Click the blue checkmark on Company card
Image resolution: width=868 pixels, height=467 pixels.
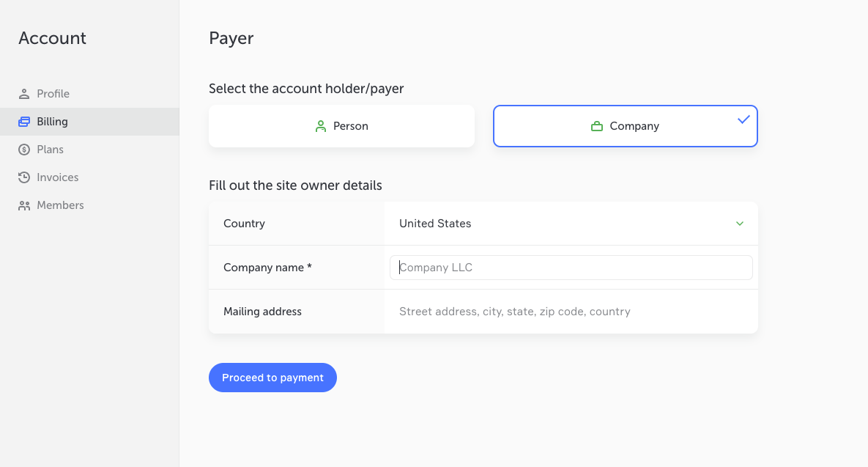point(743,119)
